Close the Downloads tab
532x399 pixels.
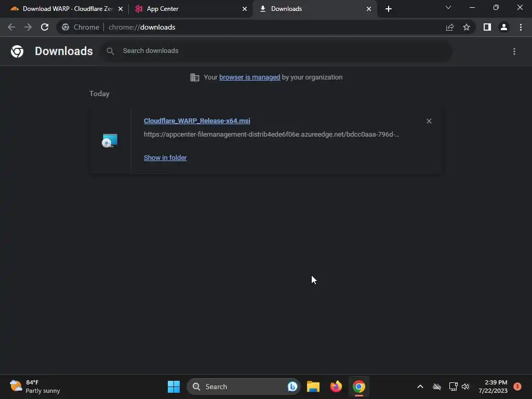tap(369, 9)
